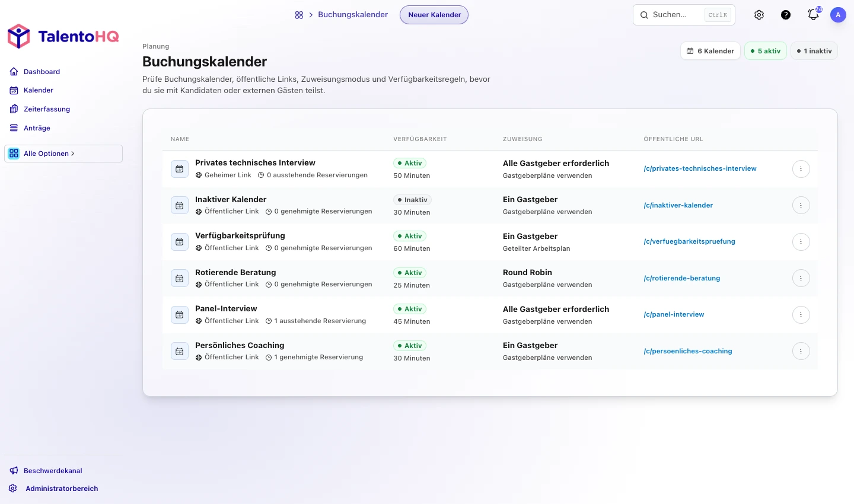Screen dimensions: 854x504
Task: Click the Panel-Interview name
Action: point(226,309)
